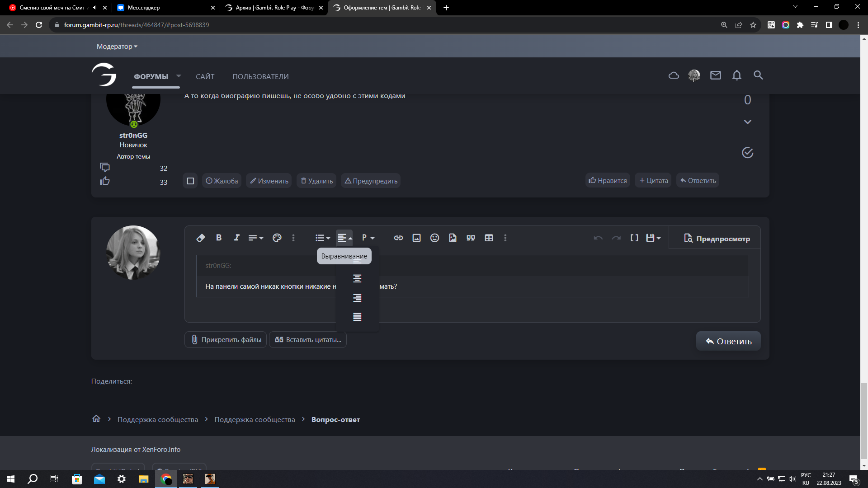This screenshot has width=868, height=488.
Task: Expand the list formatting dropdown
Action: coord(323,238)
